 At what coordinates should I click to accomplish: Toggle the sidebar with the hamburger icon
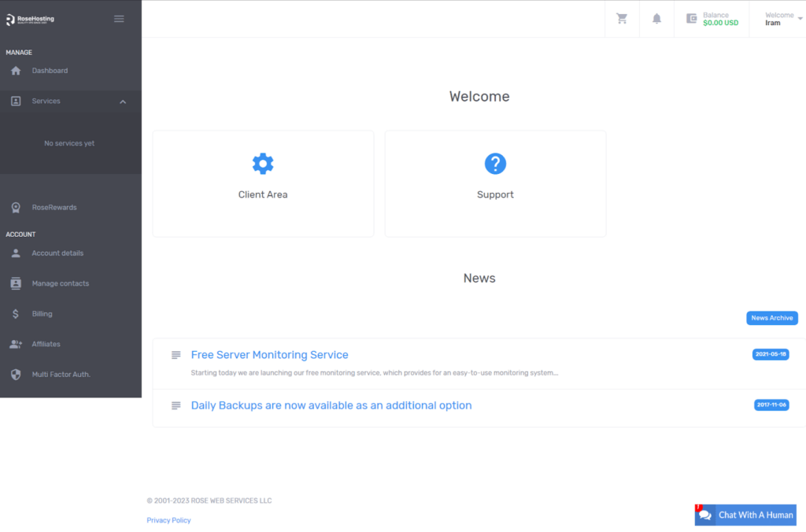[119, 18]
